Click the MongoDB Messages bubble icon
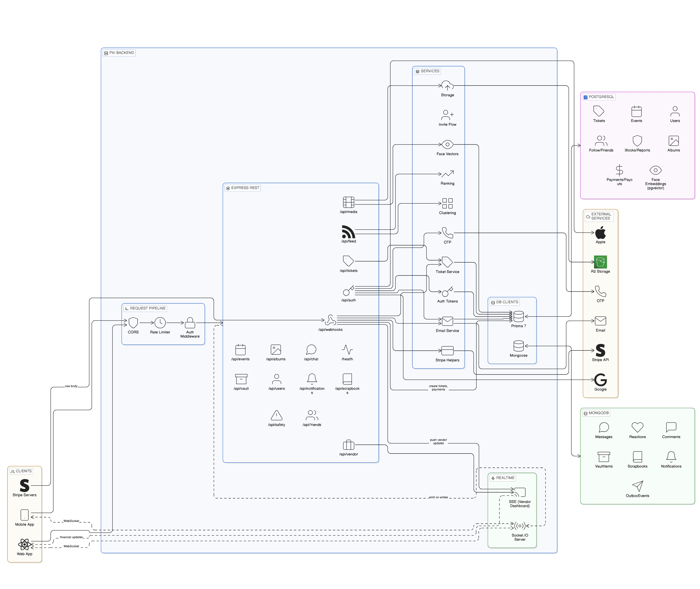 coord(604,427)
